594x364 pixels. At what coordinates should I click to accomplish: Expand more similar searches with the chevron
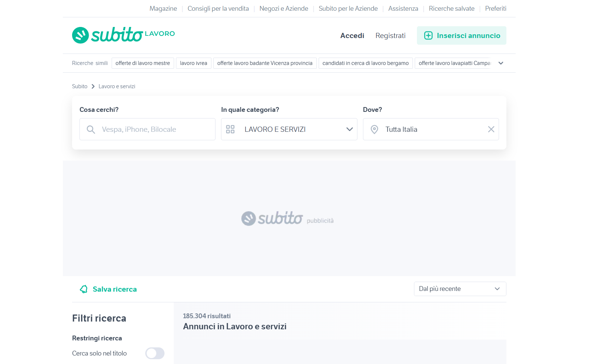point(501,63)
